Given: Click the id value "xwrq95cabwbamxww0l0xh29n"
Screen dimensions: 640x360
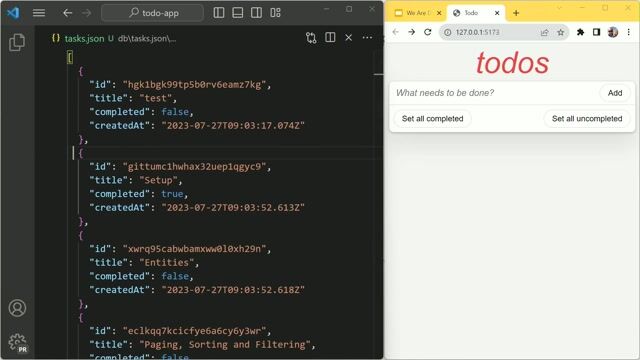Looking at the screenshot, I should click(195, 249).
